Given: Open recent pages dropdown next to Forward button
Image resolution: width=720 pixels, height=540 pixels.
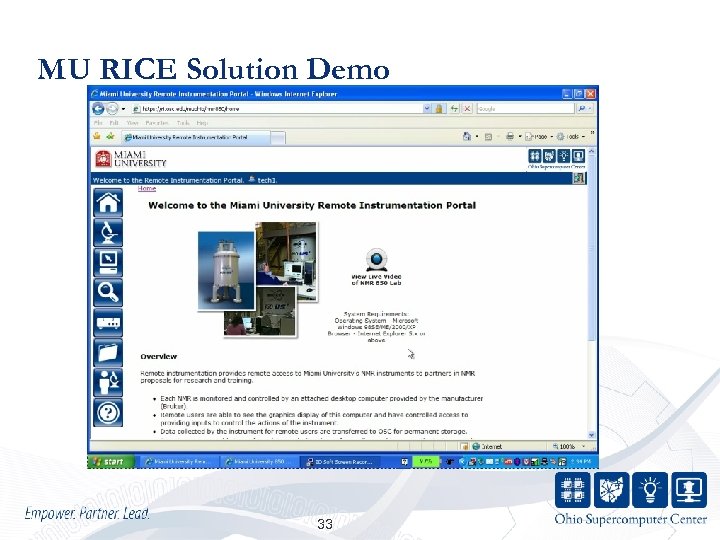Looking at the screenshot, I should (x=124, y=109).
